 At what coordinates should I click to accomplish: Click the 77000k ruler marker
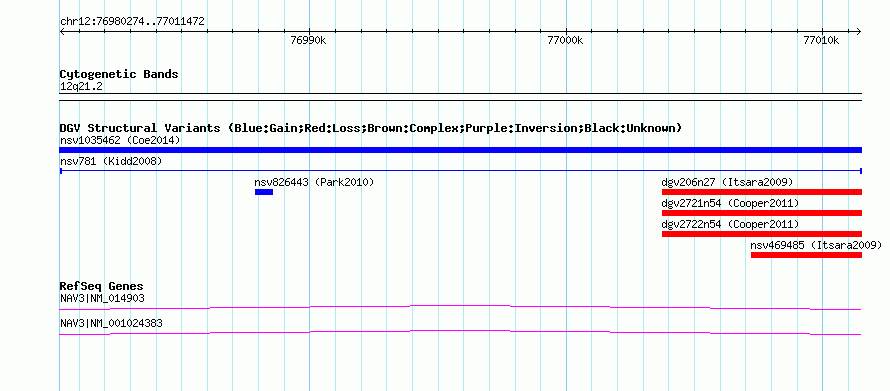[565, 40]
